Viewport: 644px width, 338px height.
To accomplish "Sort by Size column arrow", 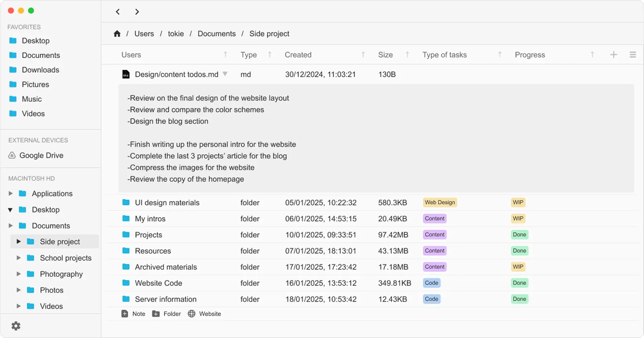I will coord(407,55).
